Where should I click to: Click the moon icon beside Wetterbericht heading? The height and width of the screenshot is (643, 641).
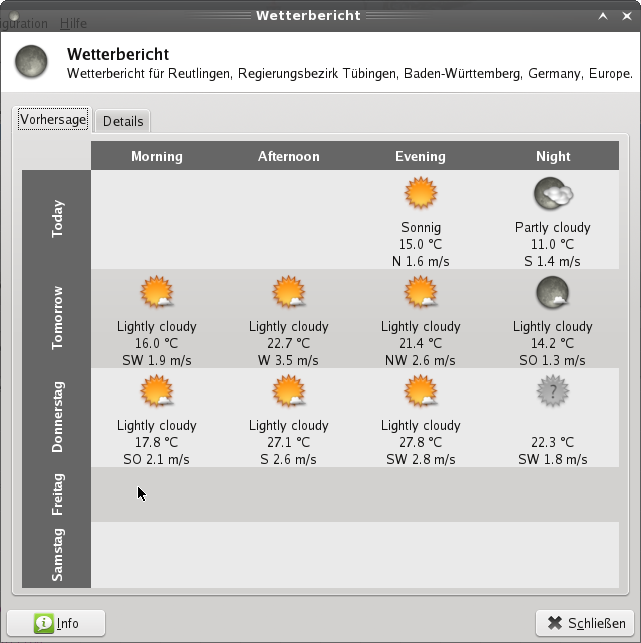(x=32, y=62)
